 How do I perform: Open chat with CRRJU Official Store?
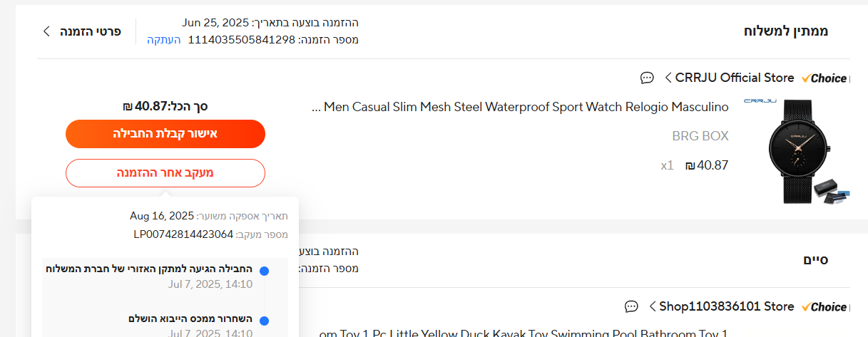[647, 78]
